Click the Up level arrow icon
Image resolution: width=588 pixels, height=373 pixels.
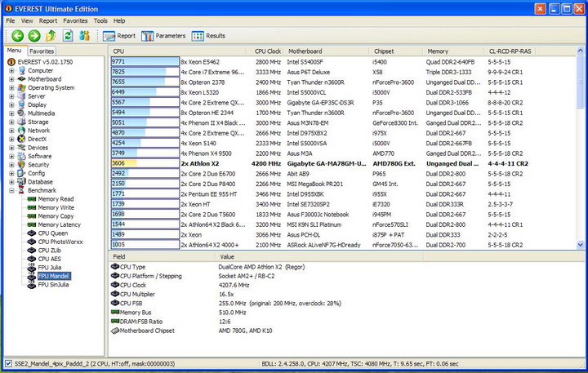point(51,35)
